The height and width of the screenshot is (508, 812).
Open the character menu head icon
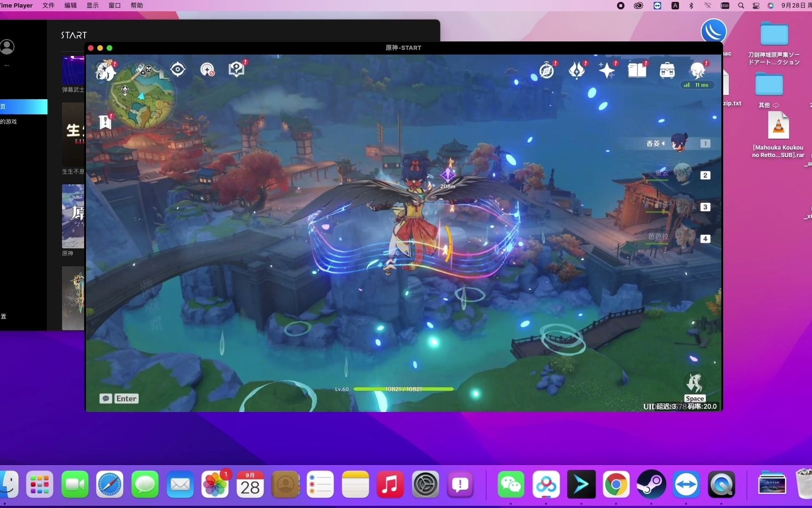698,71
